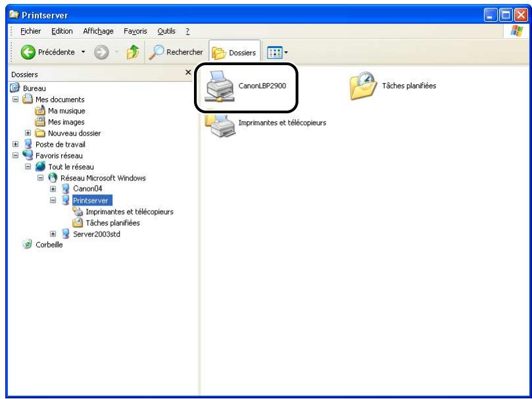This screenshot has height=399, width=532.
Task: Expand the Server2003std tree node
Action: 53,234
